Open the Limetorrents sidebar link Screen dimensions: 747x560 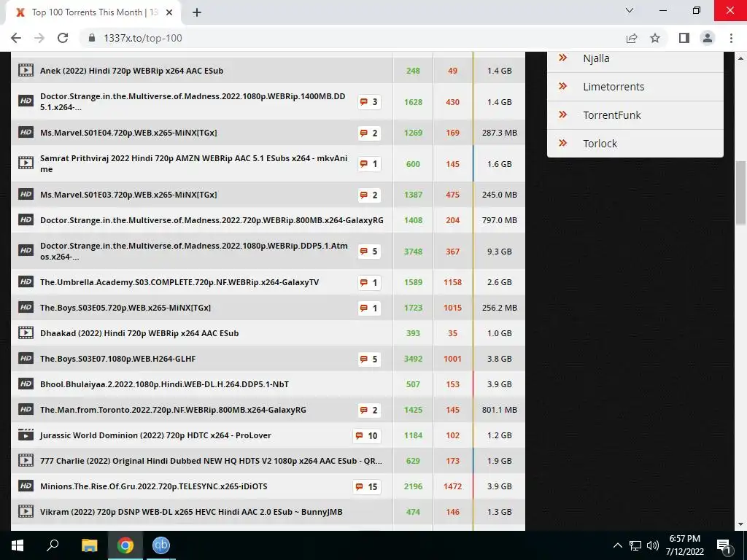(614, 87)
